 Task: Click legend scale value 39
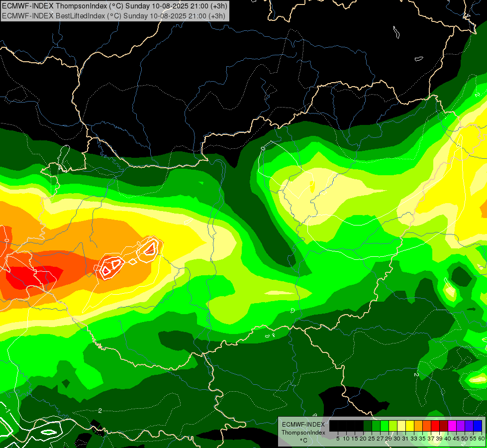[x=439, y=439]
